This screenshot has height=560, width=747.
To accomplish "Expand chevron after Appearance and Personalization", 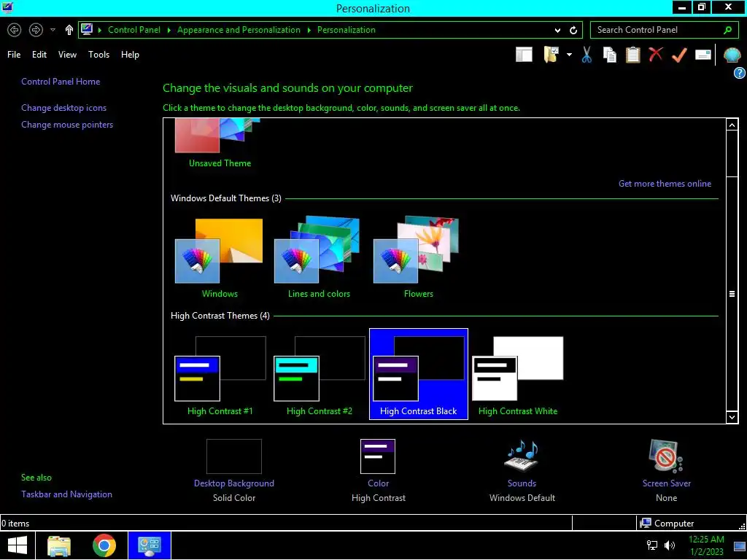I will (x=309, y=30).
